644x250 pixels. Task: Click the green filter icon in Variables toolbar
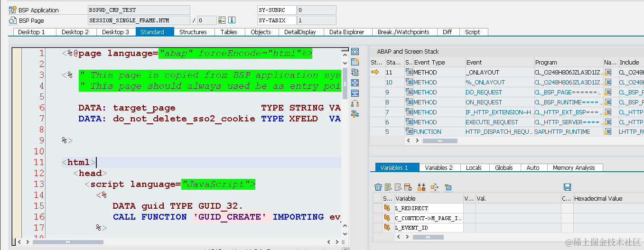(448, 187)
